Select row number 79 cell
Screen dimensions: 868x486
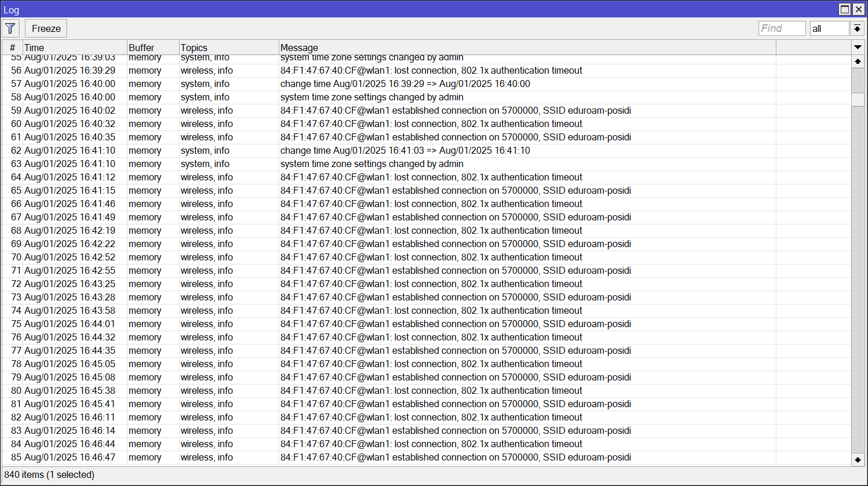(x=16, y=377)
